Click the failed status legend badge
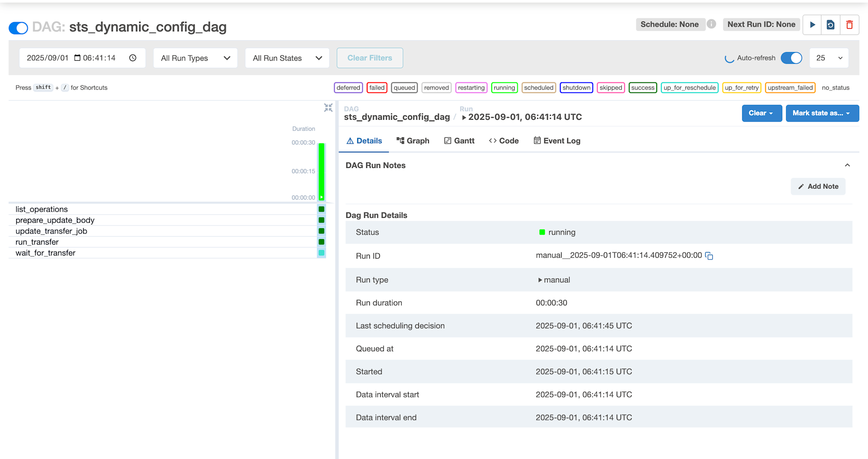Screen dimensions: 868x459 tap(377, 88)
